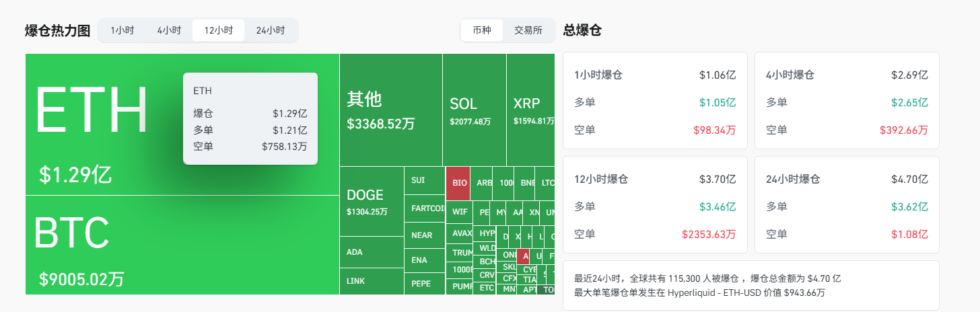Click the 24小时 多单 value $3.62亿
This screenshot has width=980, height=312.
point(910,206)
